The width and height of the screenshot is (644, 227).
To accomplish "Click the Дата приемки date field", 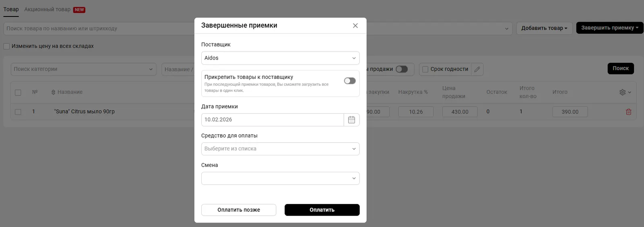I will click(272, 120).
